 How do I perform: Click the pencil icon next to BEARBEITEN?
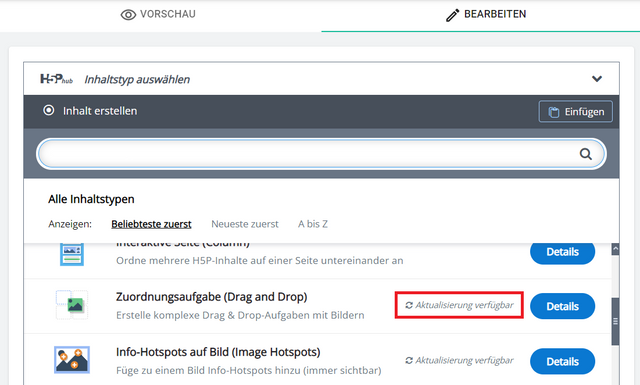452,15
